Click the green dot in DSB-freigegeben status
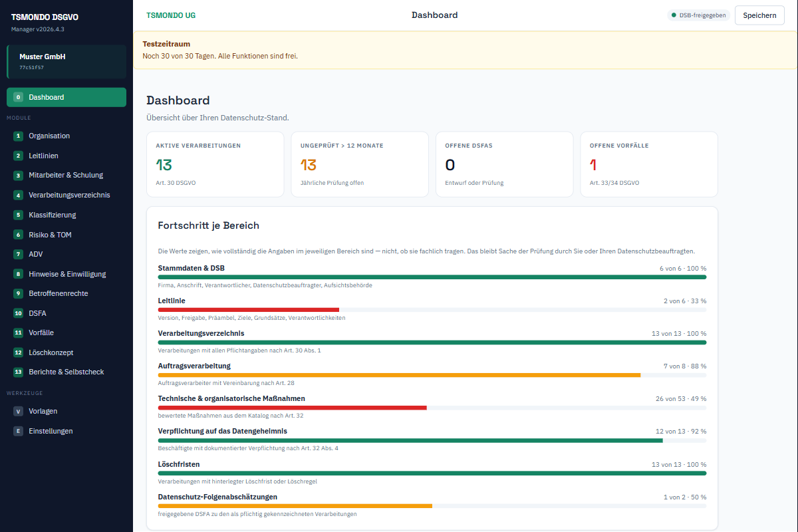 point(674,15)
